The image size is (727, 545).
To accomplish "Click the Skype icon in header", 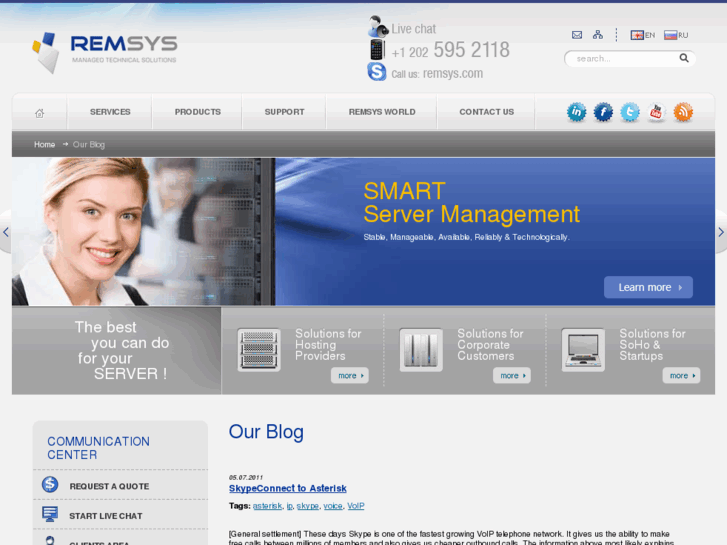I will coord(377,72).
